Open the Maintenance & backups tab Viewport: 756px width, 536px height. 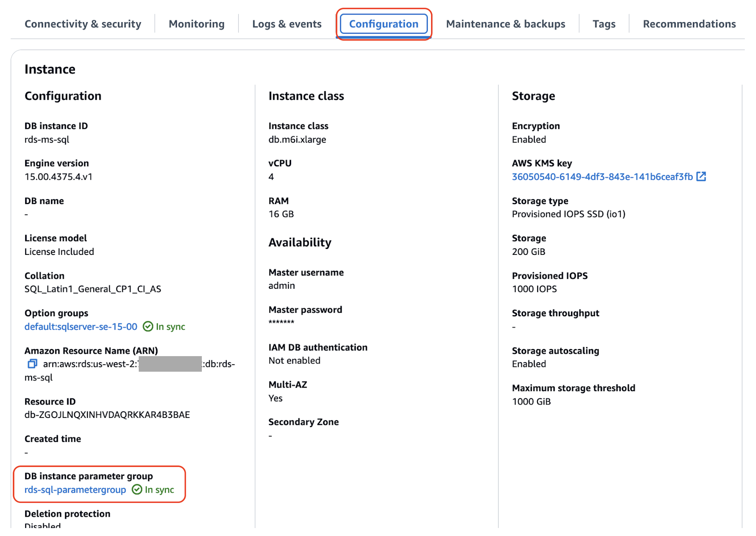point(505,24)
